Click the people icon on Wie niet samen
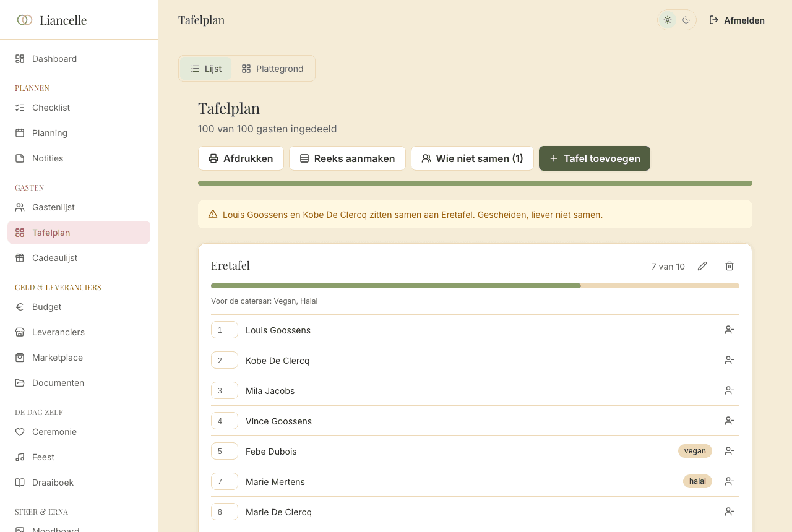Image resolution: width=792 pixels, height=532 pixels. (x=426, y=158)
